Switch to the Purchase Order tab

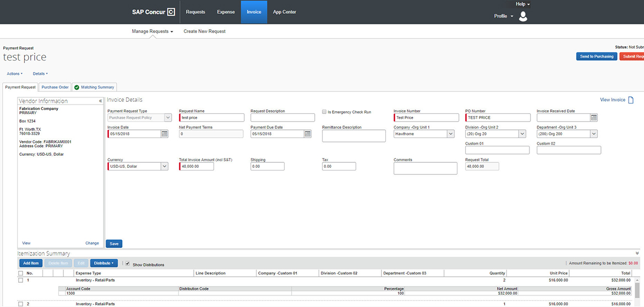tap(55, 87)
